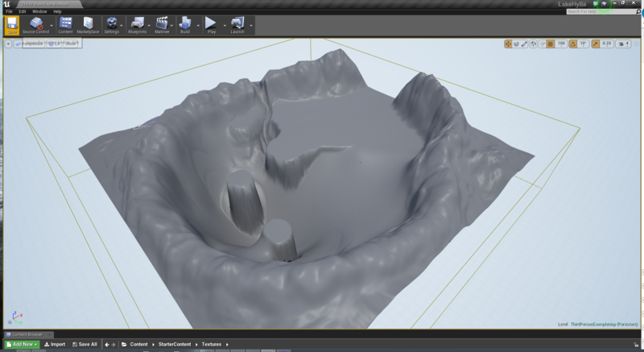The image size is (644, 352).
Task: Toggle scale snapping in the viewport toolbar
Action: click(596, 43)
